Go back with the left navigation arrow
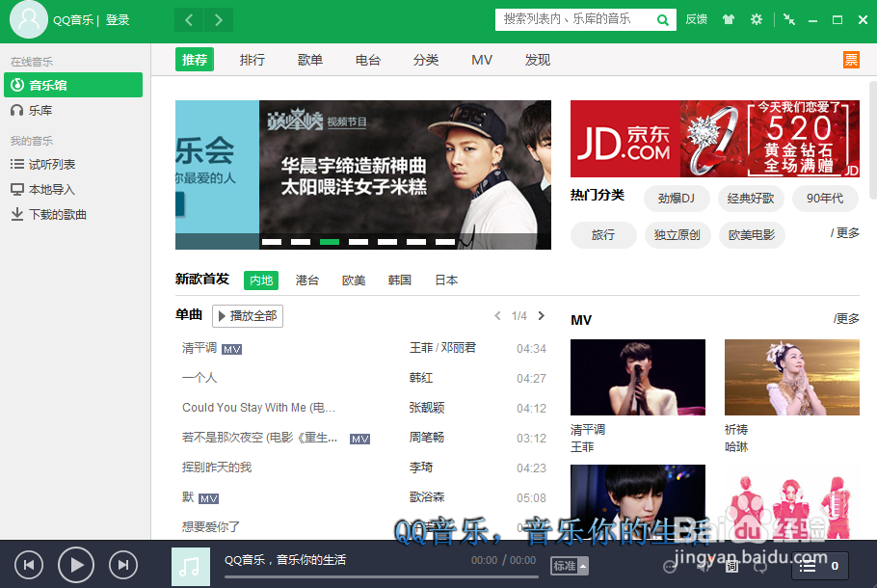The image size is (877, 588). (189, 20)
